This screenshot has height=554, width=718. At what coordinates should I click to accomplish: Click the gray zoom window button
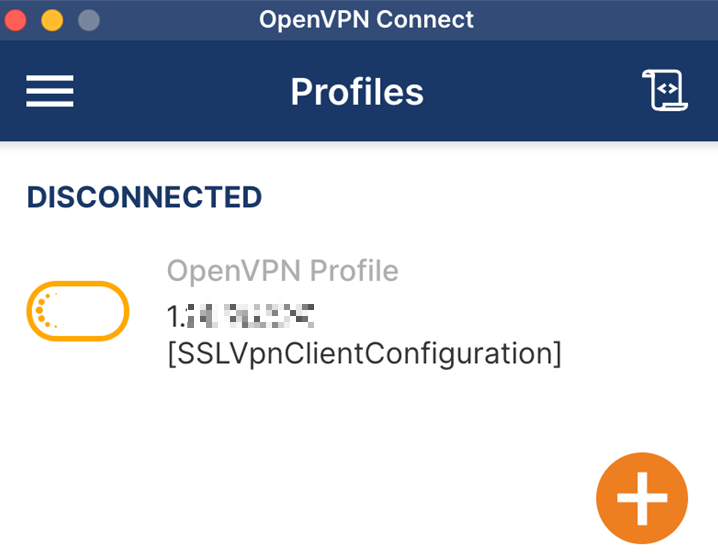[89, 20]
